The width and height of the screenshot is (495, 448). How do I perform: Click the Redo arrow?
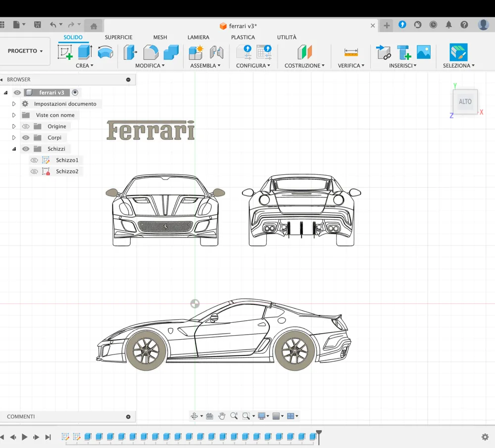[71, 25]
